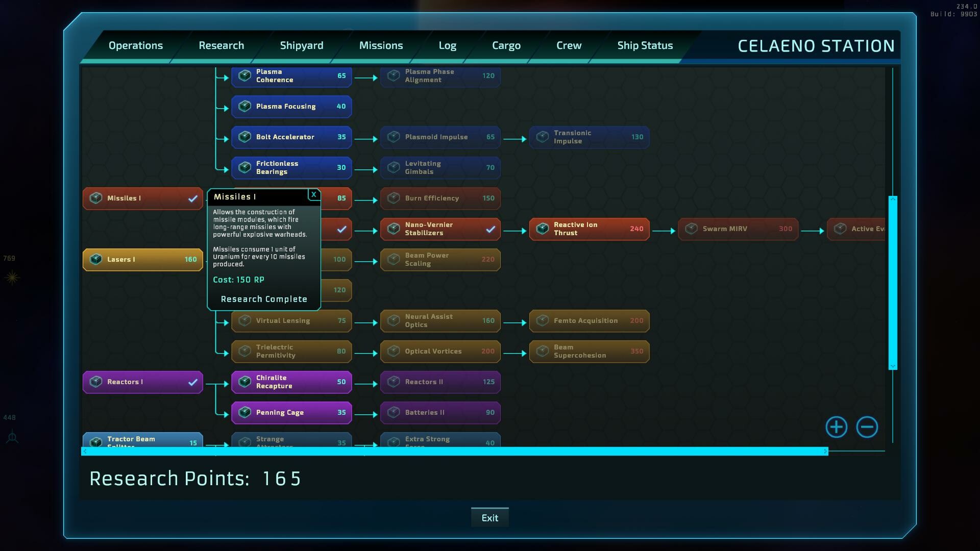Click the Missiles I research icon
Image resolution: width=980 pixels, height=551 pixels.
pos(95,198)
